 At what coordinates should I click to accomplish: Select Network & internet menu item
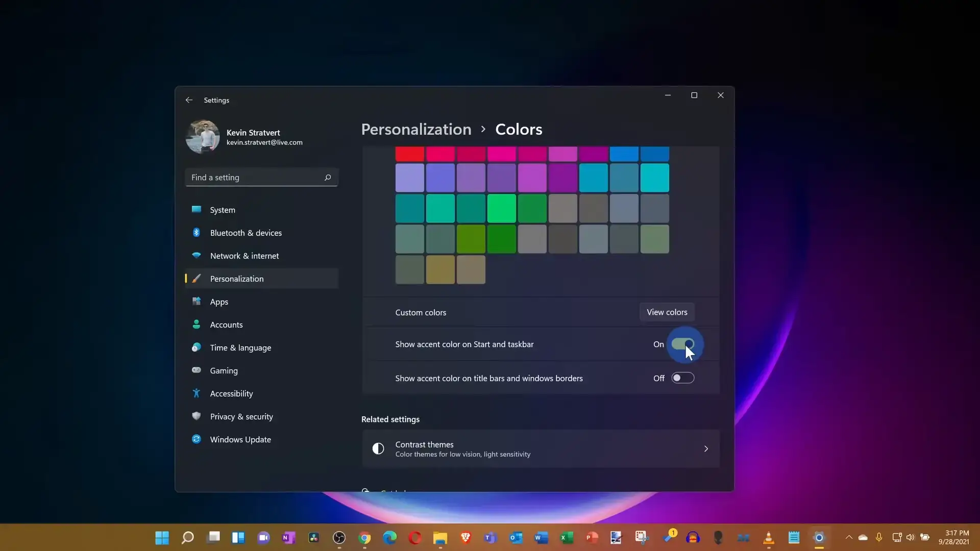[244, 256]
